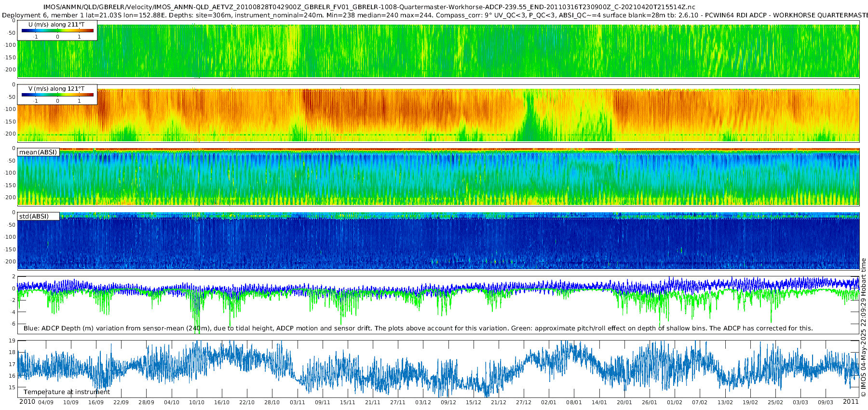Click the '19/02' date tick label
Viewport: 868px width, 410px height.
[x=750, y=402]
